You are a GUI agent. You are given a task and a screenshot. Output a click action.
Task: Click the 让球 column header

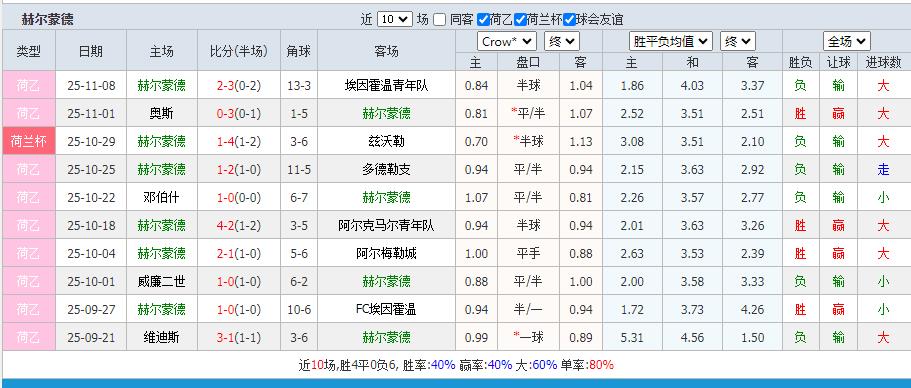[838, 62]
